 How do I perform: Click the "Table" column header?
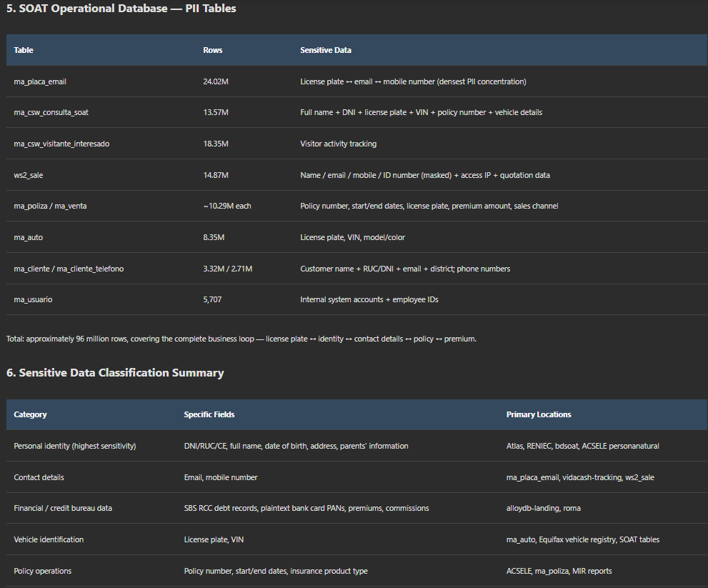coord(24,50)
